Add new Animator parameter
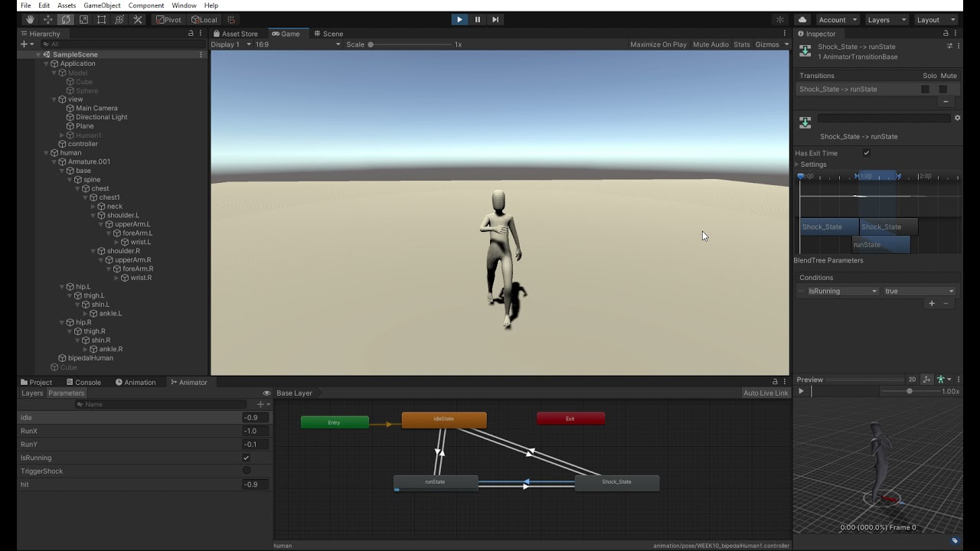This screenshot has width=980, height=551. click(x=261, y=404)
